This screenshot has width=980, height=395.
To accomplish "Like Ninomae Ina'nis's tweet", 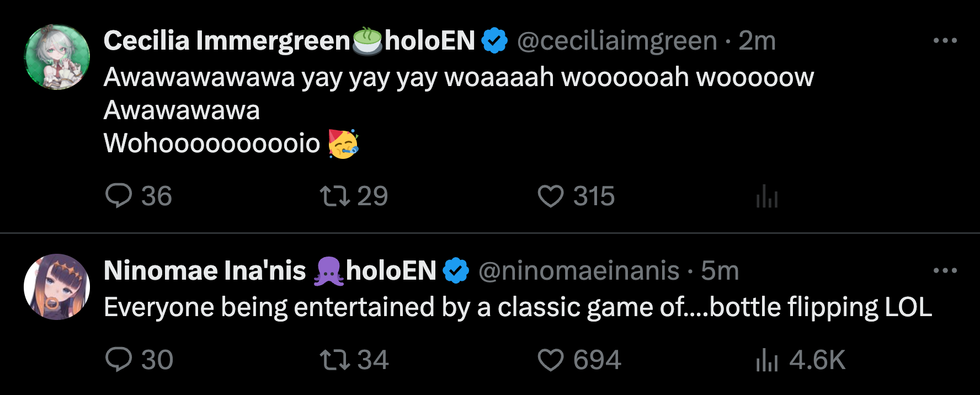I will [x=550, y=360].
